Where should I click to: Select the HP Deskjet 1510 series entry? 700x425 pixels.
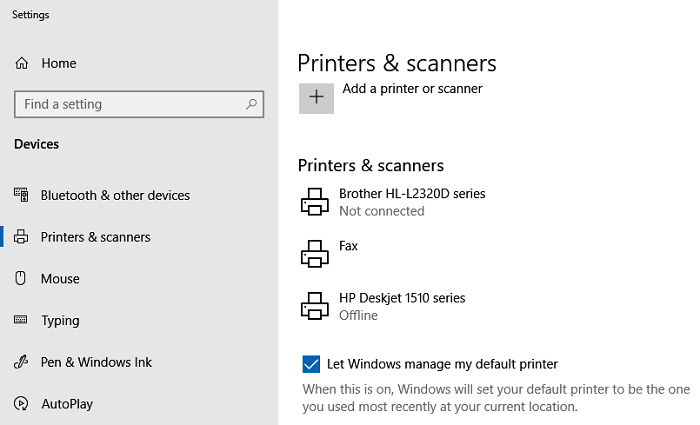point(402,298)
